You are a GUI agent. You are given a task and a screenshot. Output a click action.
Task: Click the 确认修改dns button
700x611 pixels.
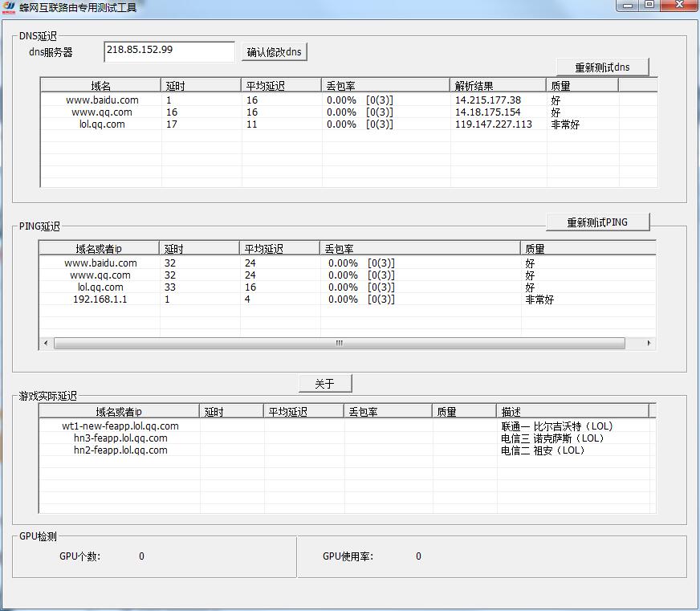pyautogui.click(x=275, y=52)
